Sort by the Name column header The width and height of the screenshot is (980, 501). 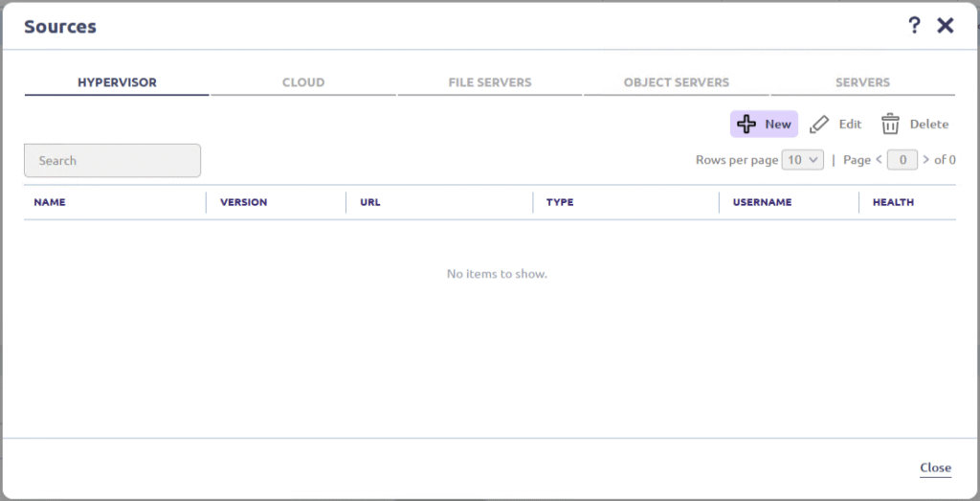pyautogui.click(x=50, y=202)
